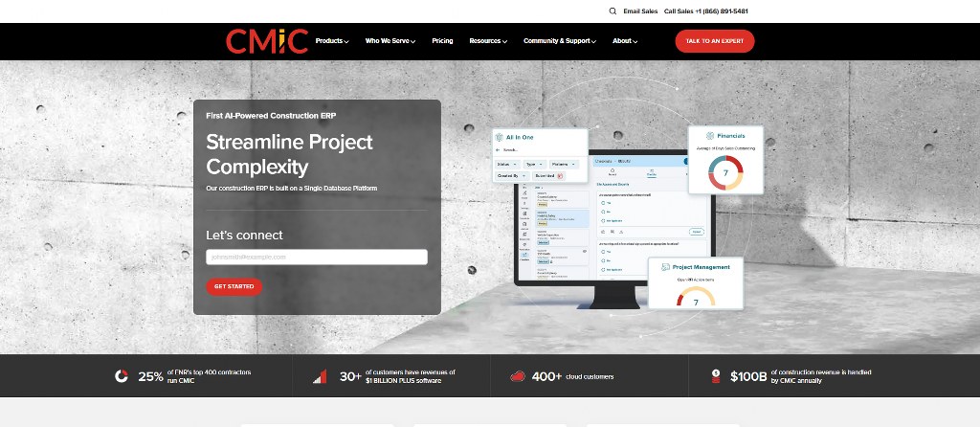Call Sales at +1 (866) 891-5481
The height and width of the screenshot is (427, 980).
point(705,11)
